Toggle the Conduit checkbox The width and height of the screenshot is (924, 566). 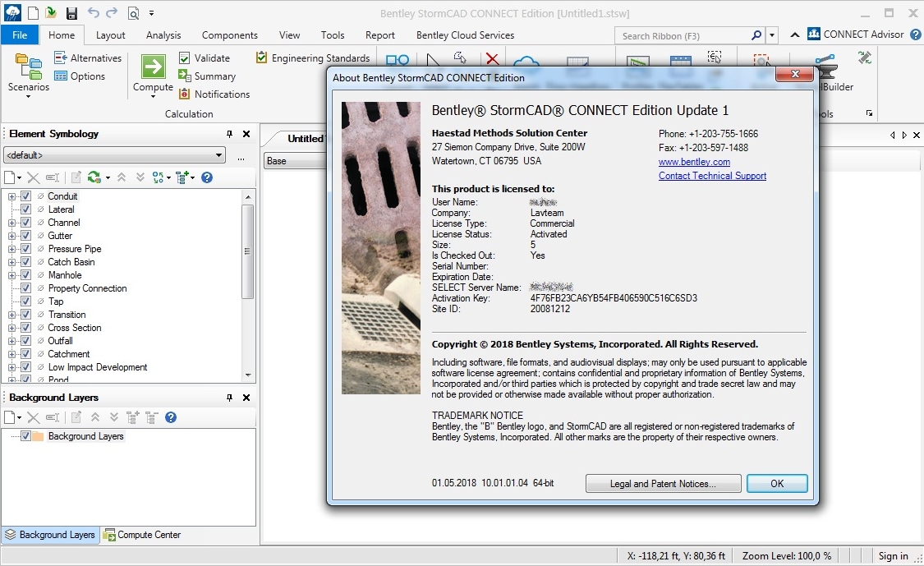tap(26, 196)
